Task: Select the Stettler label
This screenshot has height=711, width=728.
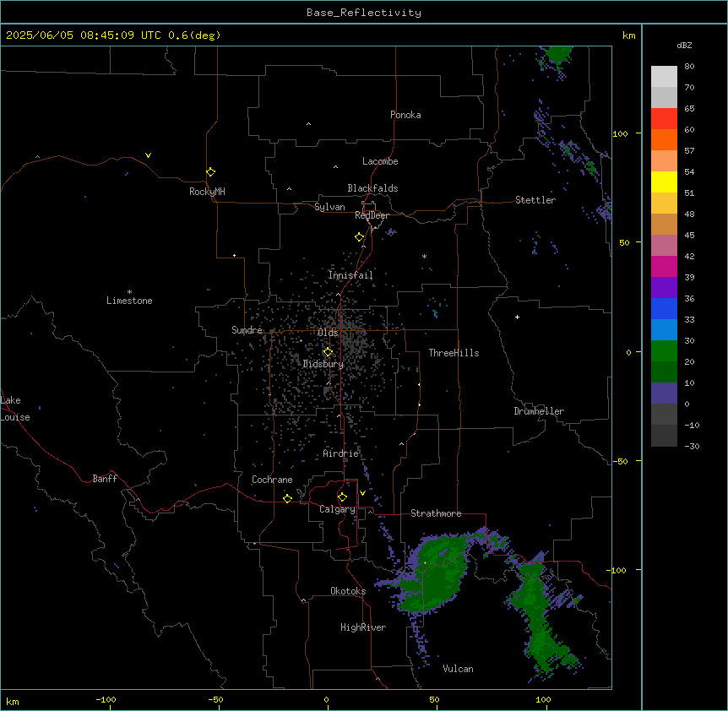Action: [x=535, y=200]
